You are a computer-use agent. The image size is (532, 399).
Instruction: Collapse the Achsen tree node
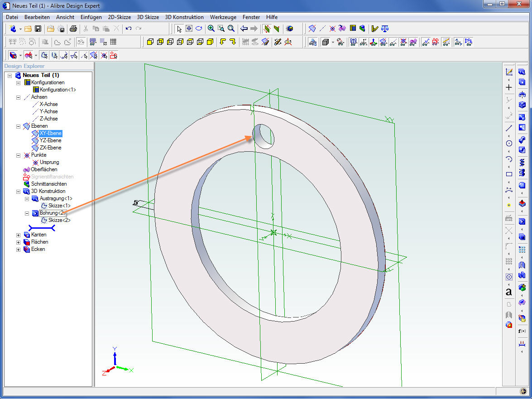18,97
